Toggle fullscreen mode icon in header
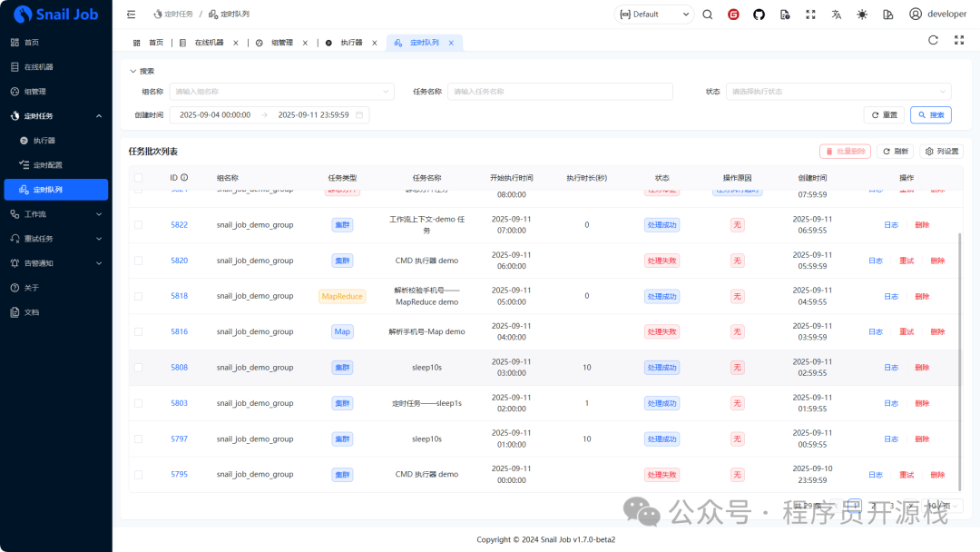This screenshot has height=552, width=980. tap(810, 15)
